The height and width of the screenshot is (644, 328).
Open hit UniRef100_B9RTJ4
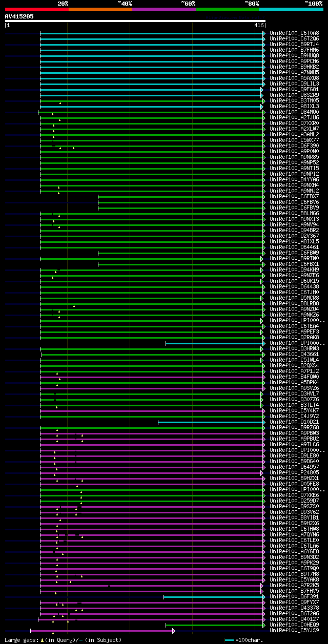tap(294, 45)
